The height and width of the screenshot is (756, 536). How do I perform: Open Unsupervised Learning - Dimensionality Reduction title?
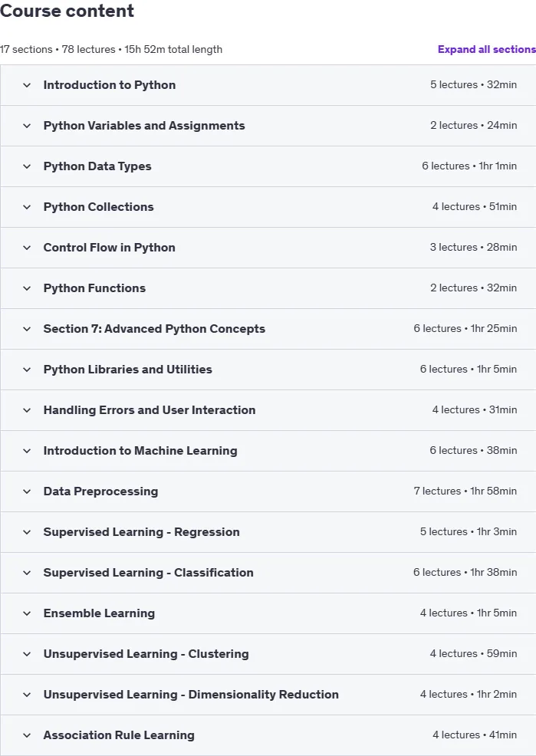pyautogui.click(x=191, y=695)
